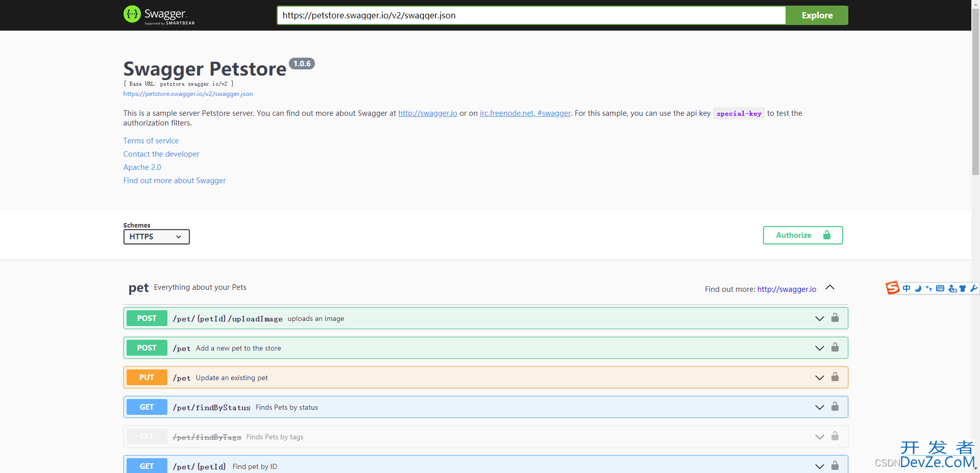980x473 pixels.
Task: Open the irc.freenode.net, #swagger link
Action: pos(525,113)
